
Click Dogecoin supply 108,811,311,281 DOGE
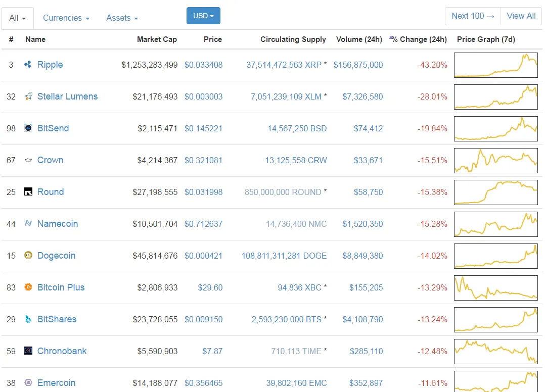coord(284,256)
